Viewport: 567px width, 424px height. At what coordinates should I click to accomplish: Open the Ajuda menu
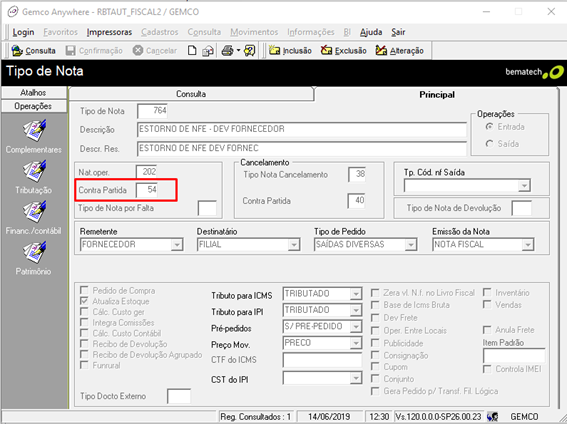tap(371, 32)
